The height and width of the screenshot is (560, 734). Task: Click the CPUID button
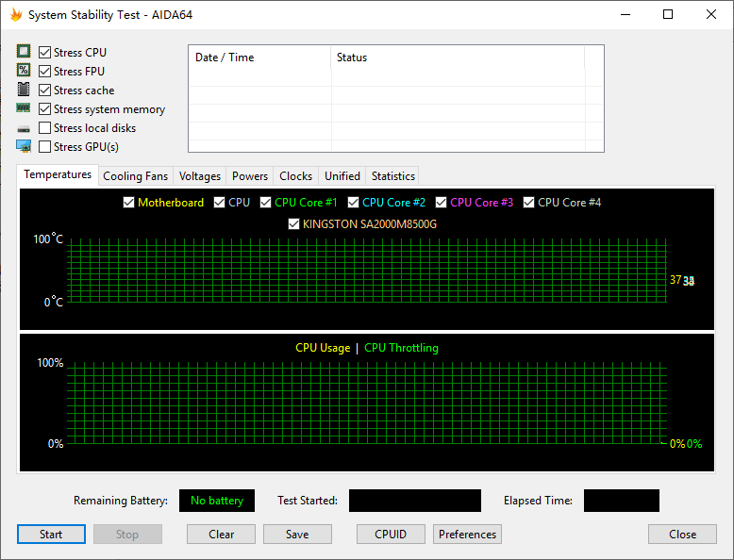391,535
